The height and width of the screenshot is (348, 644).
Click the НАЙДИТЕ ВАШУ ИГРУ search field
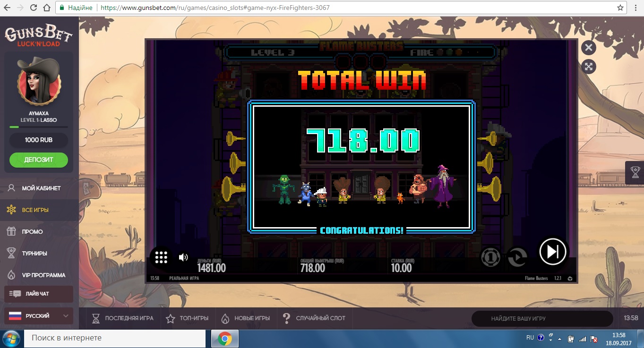coord(542,319)
